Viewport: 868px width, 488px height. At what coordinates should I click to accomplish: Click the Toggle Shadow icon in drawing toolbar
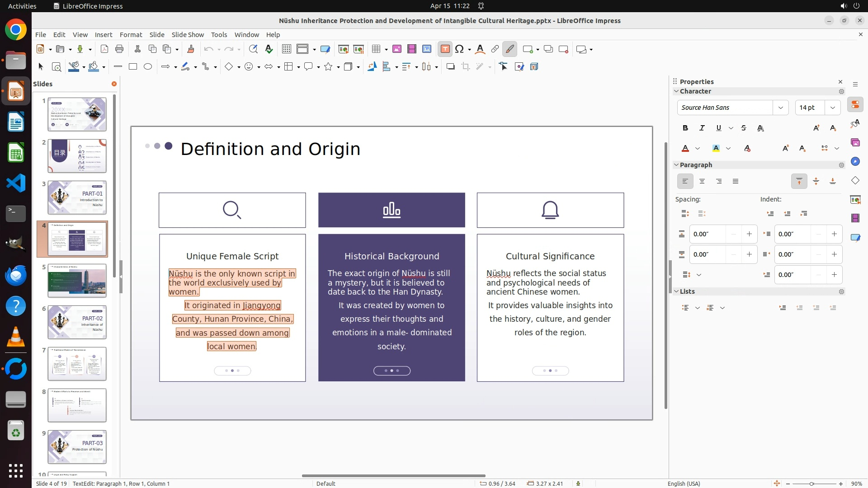click(x=450, y=67)
